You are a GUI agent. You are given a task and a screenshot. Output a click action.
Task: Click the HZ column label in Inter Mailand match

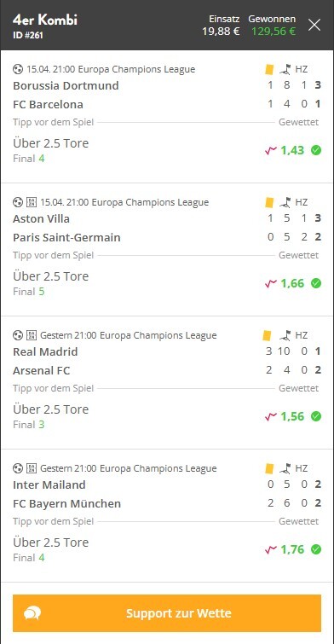(301, 468)
